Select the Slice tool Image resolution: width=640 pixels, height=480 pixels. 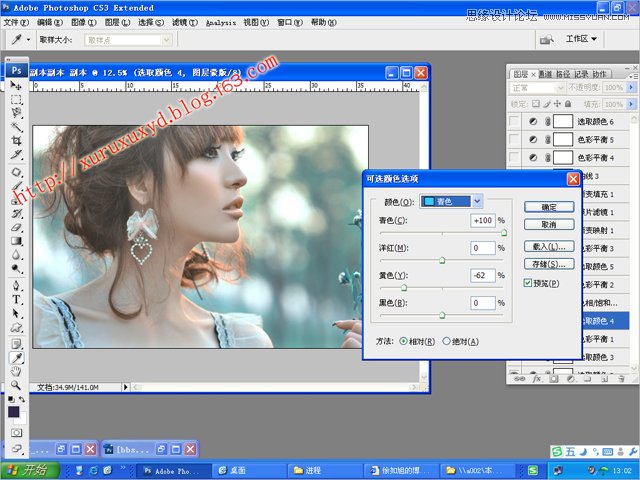(16, 154)
